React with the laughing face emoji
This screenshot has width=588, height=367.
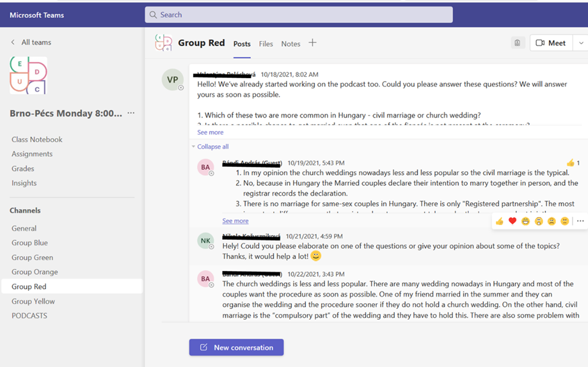pyautogui.click(x=525, y=221)
